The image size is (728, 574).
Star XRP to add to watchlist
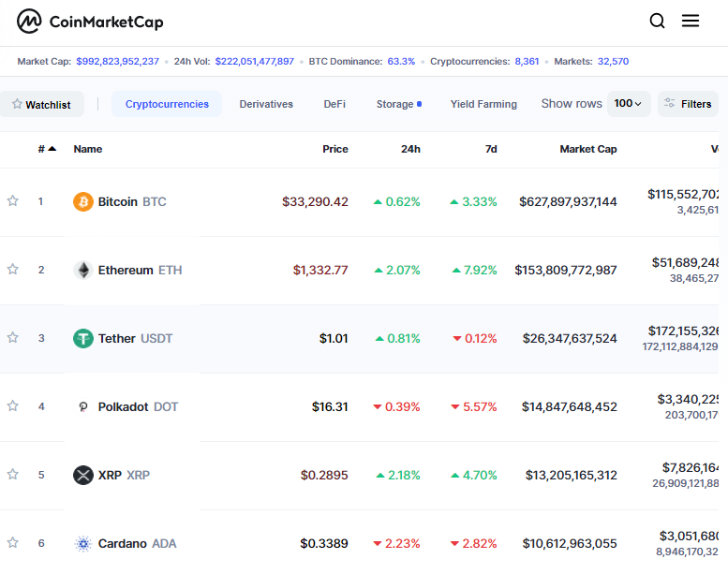12,474
